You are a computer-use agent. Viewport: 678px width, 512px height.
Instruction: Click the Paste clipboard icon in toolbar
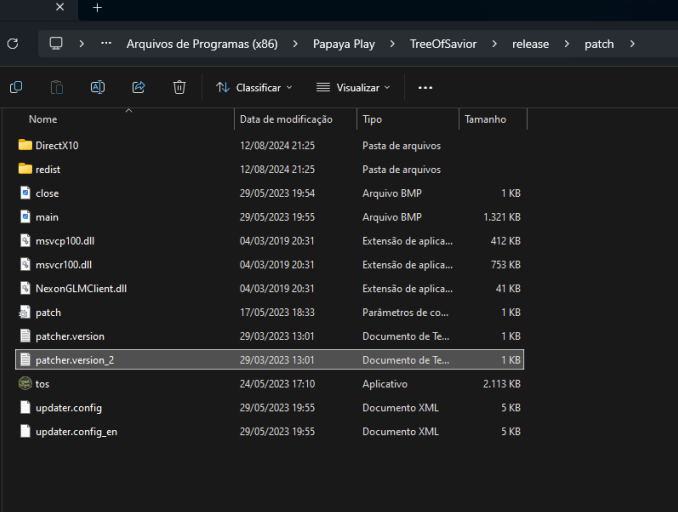pos(57,87)
